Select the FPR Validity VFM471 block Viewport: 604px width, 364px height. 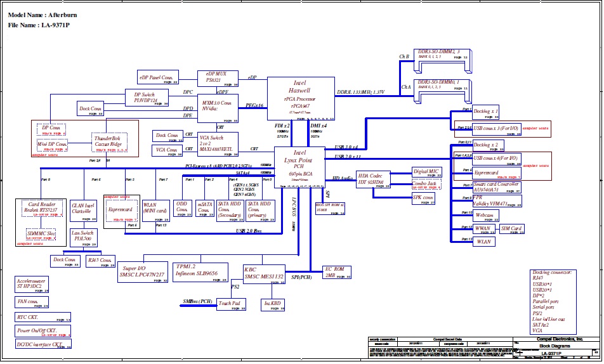tap(497, 201)
